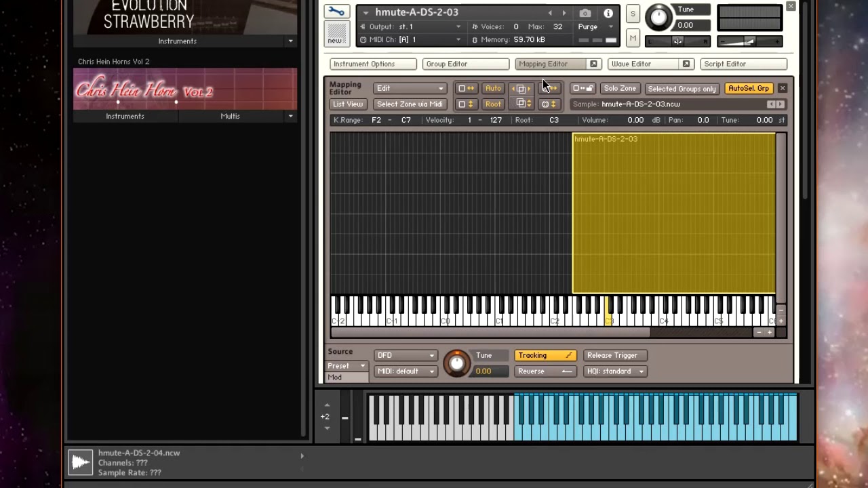The image size is (868, 488).
Task: Toggle the Mute (M) button
Action: pos(633,39)
